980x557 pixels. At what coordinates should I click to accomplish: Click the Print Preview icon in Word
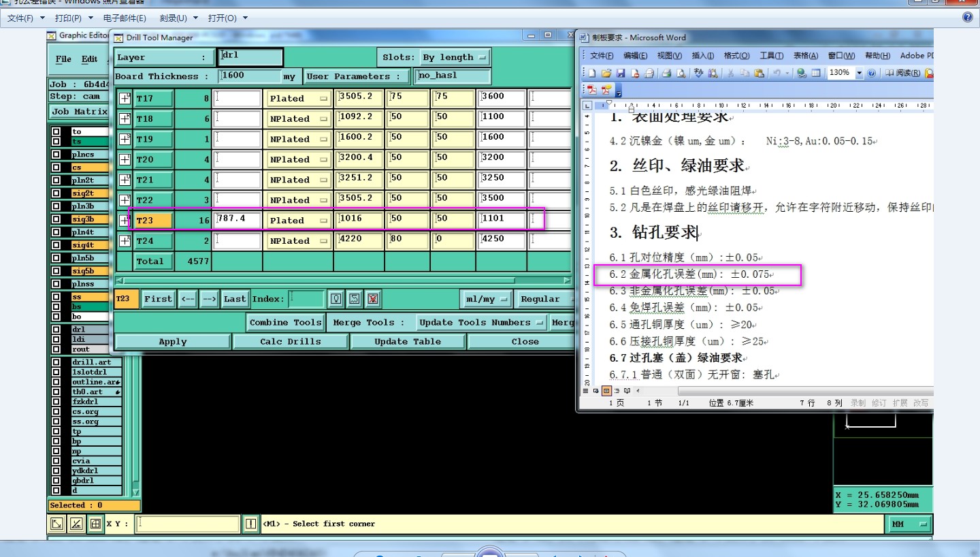click(681, 73)
